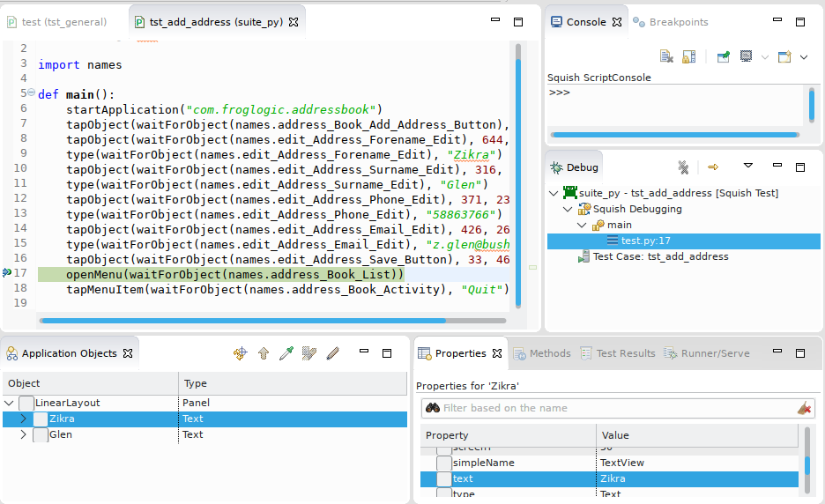Click the Console monitor icon on the tab
825x504 pixels.
(556, 21)
